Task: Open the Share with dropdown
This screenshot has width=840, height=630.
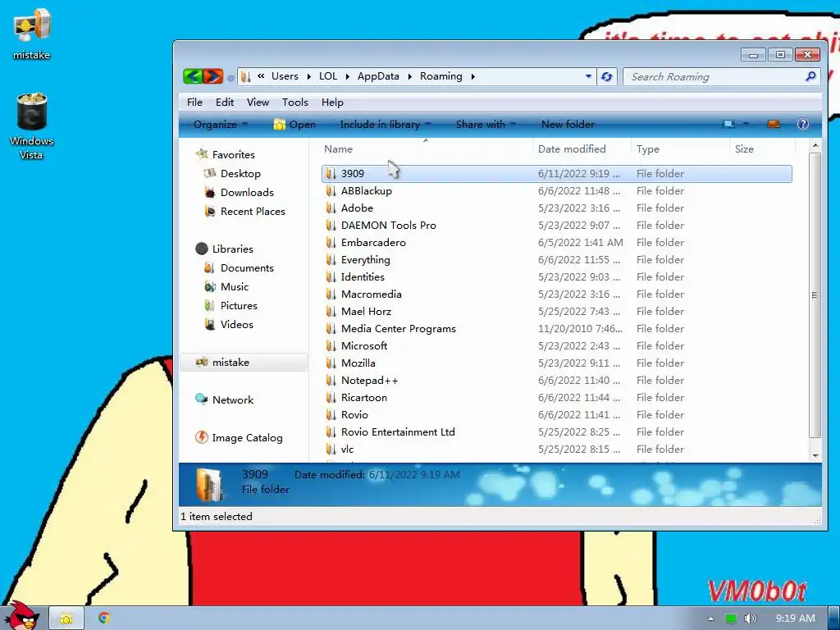Action: click(x=486, y=125)
